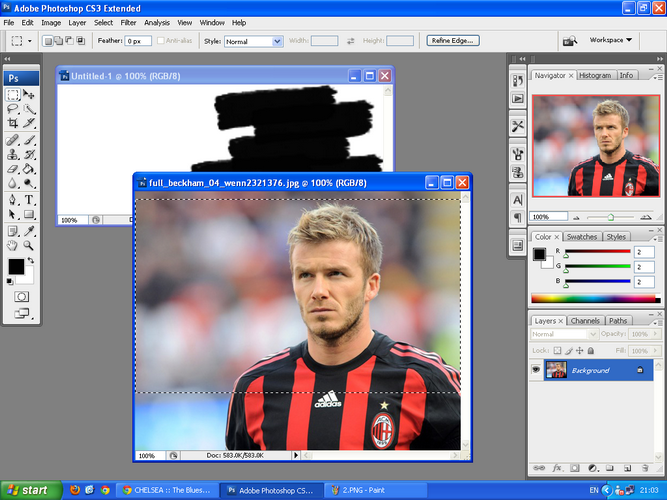Image resolution: width=667 pixels, height=500 pixels.
Task: Select the Paint Bucket tool
Action: [x=29, y=169]
